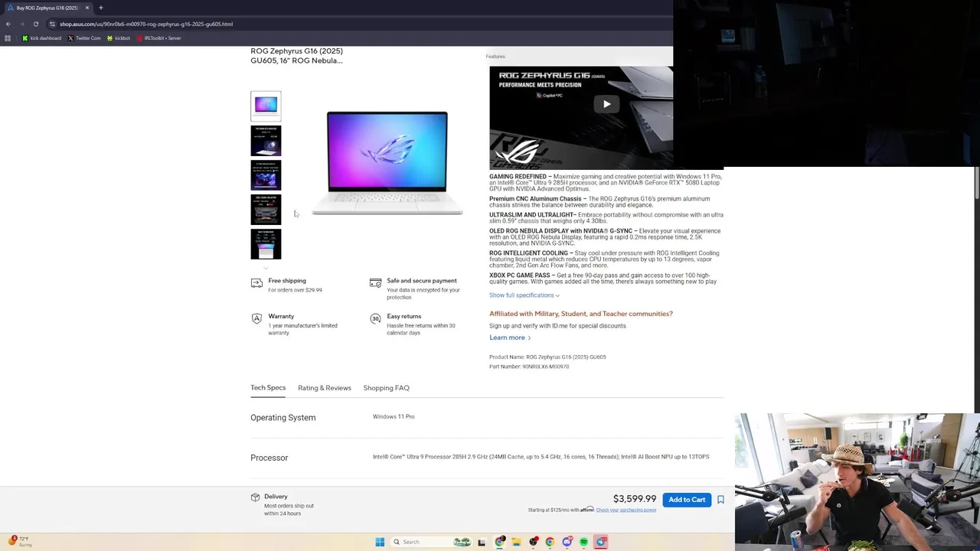
Task: Switch to the Tech Specs tab
Action: pos(268,388)
